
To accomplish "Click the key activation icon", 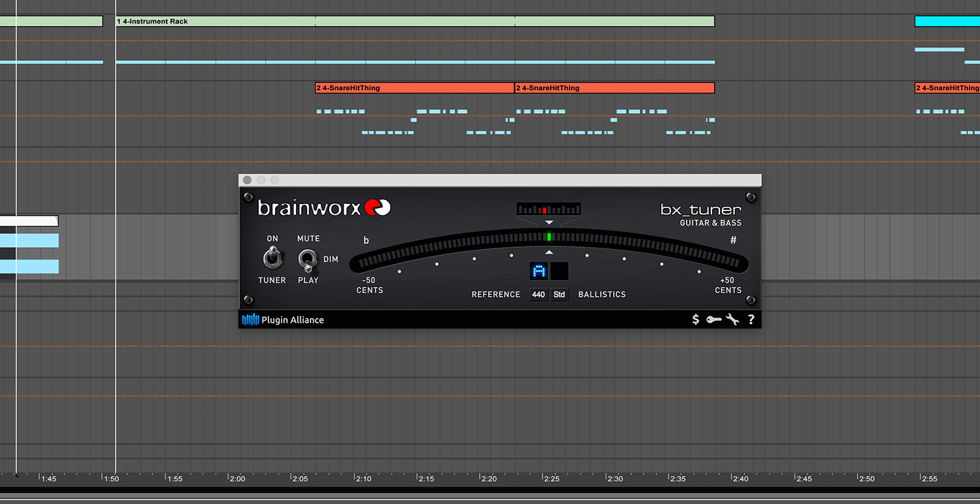I will [x=713, y=320].
